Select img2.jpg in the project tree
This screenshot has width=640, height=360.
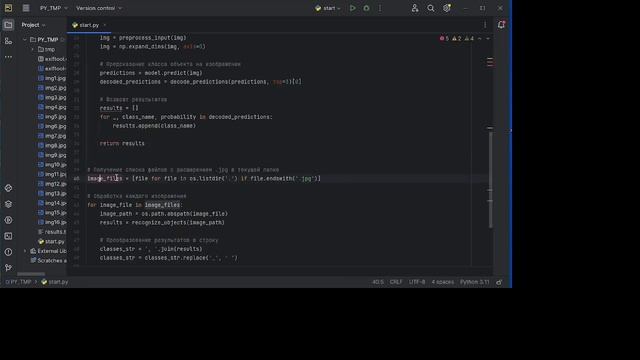coord(52,88)
